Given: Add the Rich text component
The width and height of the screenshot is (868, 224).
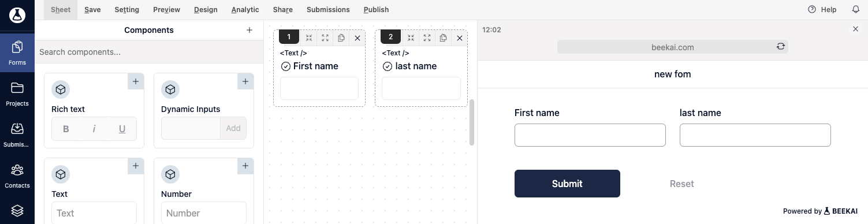Looking at the screenshot, I should coord(136,81).
